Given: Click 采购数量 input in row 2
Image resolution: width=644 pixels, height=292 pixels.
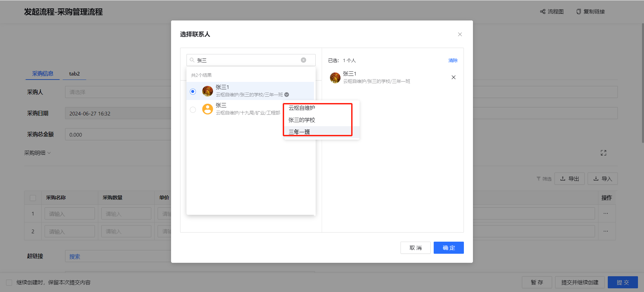Looking at the screenshot, I should 126,231.
